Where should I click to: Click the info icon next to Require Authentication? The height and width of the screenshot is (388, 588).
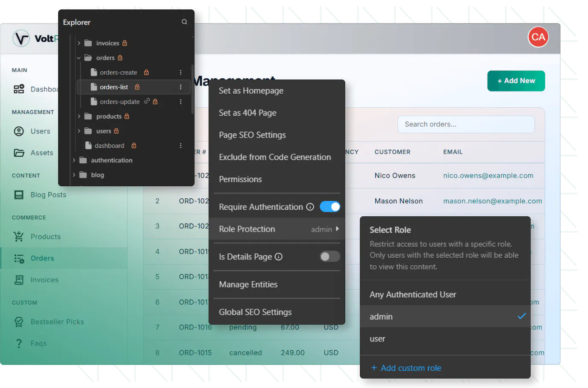click(310, 207)
